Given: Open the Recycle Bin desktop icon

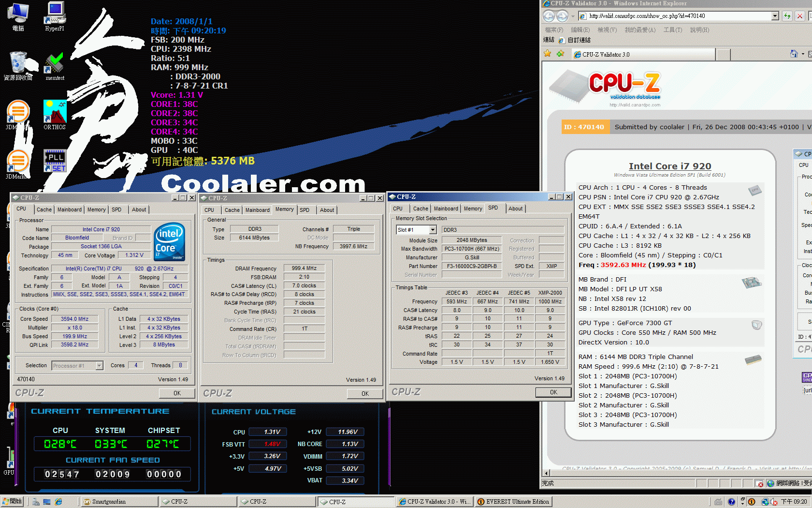Looking at the screenshot, I should 18,66.
